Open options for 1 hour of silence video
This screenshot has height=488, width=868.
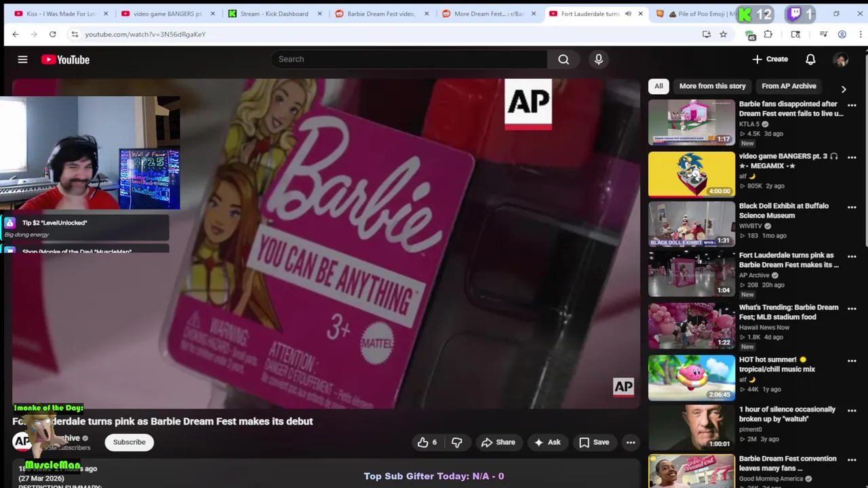[x=852, y=410]
